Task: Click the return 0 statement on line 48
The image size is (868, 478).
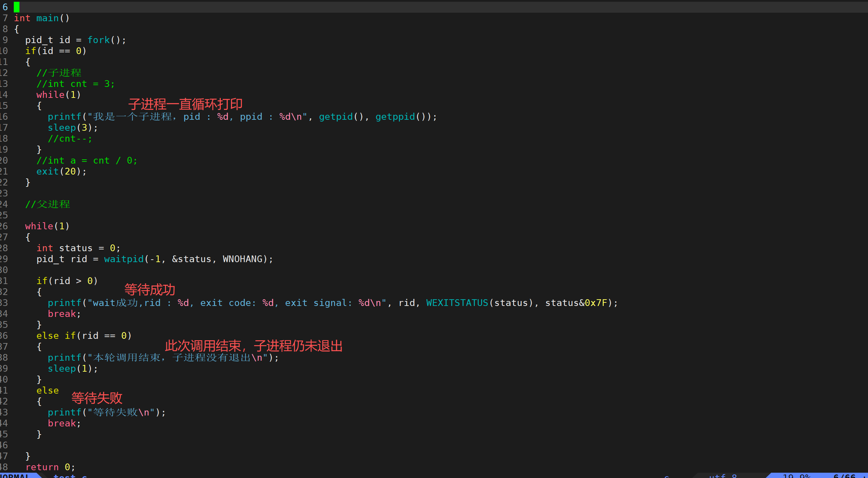Action: (x=49, y=467)
